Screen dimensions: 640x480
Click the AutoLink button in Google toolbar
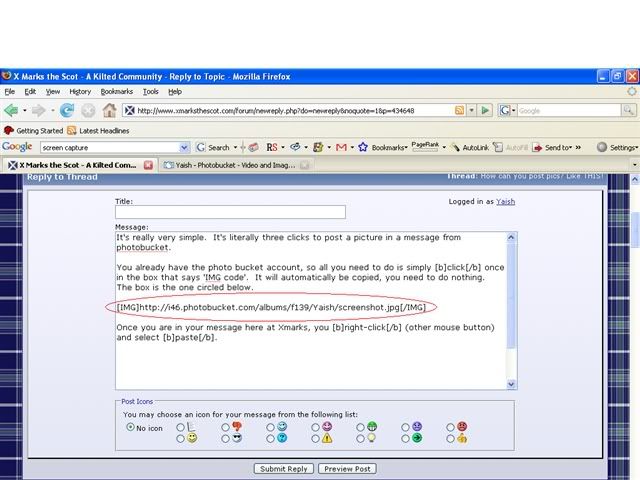[468, 147]
